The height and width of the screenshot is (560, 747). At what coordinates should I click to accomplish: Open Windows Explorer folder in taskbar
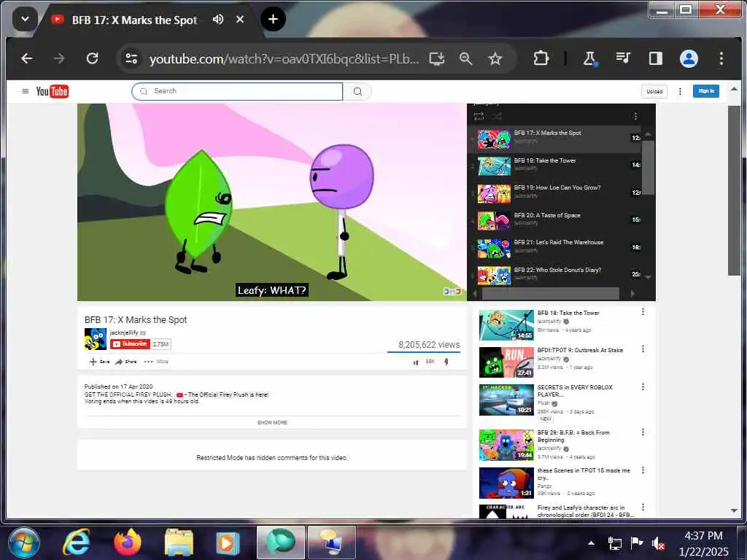point(179,542)
